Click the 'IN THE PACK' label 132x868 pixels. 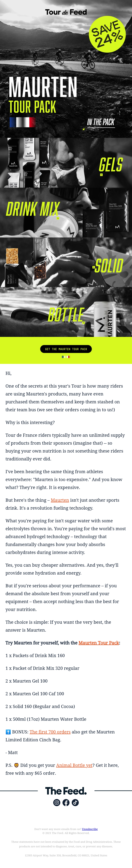pos(101,122)
